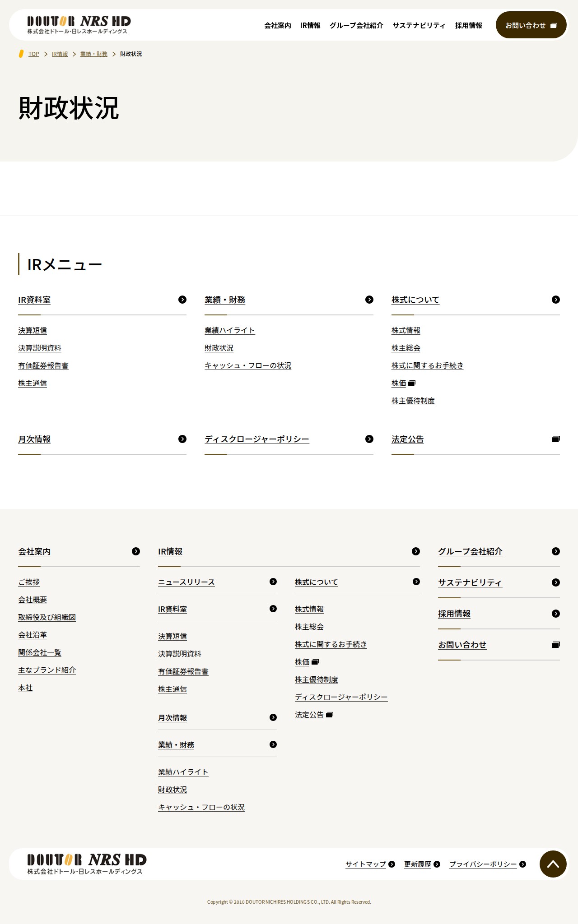This screenshot has height=924, width=578.
Task: Click the external-window icon beside footer お問い合わせ
Action: coord(556,645)
